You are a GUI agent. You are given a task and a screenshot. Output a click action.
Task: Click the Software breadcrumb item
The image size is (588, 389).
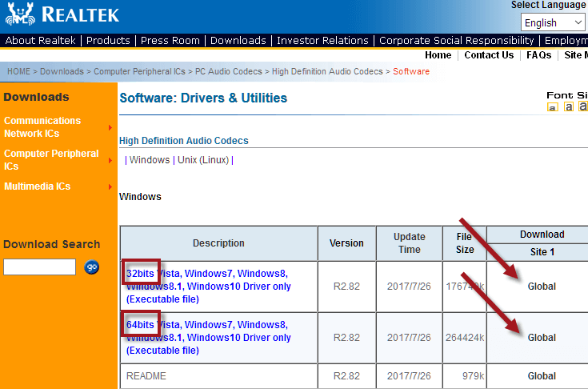[411, 71]
